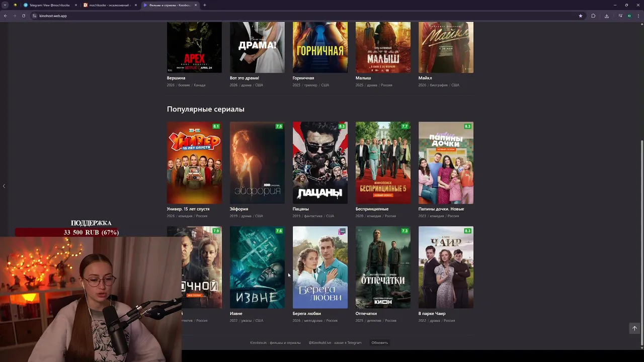
Task: Open the Беспринципные 5 poster
Action: coord(383,163)
